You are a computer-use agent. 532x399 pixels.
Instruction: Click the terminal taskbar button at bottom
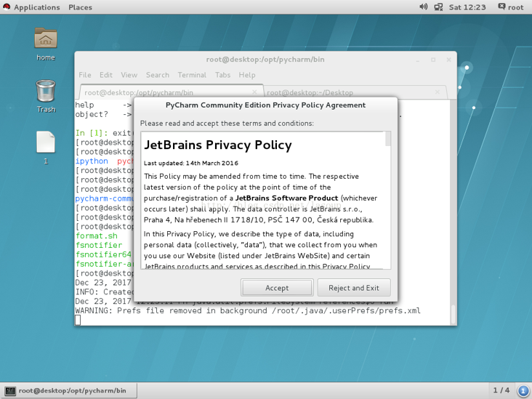(x=70, y=390)
